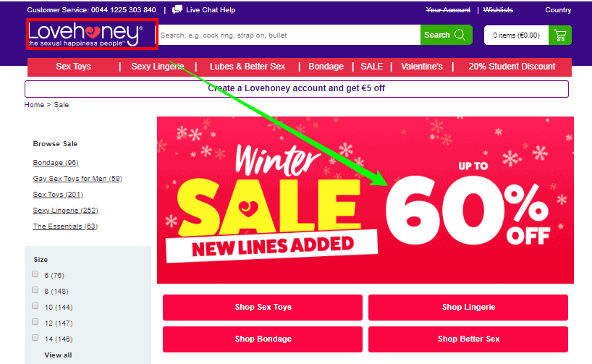This screenshot has width=592, height=364.
Task: Open the SALE navigation tab
Action: click(371, 67)
